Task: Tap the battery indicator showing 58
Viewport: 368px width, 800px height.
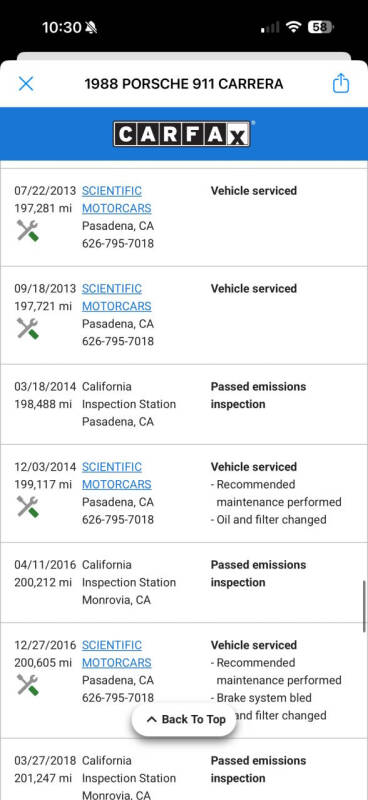Action: [320, 27]
